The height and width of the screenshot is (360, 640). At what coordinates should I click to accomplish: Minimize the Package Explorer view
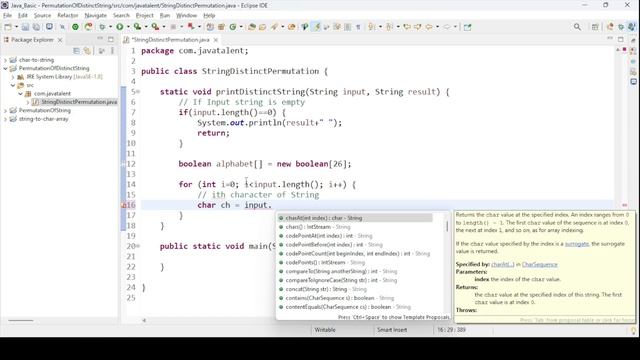click(100, 39)
